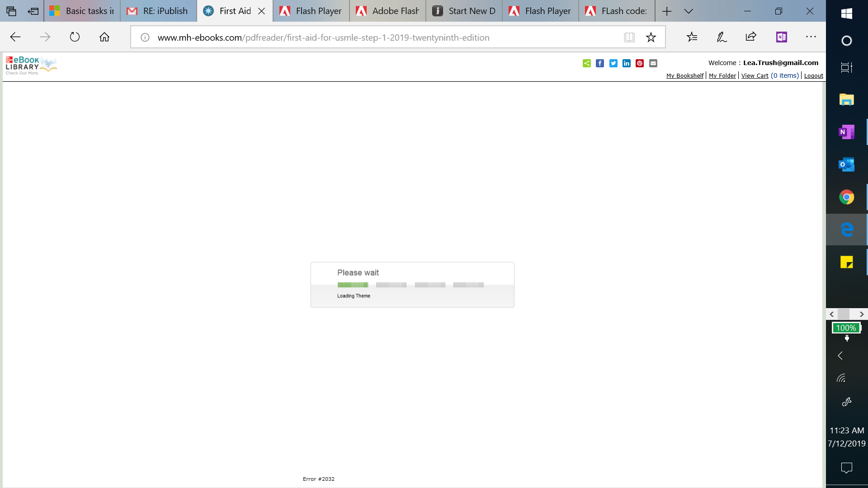Switch to the RE: iPublish Gmail tab
The image size is (868, 488).
[x=158, y=11]
